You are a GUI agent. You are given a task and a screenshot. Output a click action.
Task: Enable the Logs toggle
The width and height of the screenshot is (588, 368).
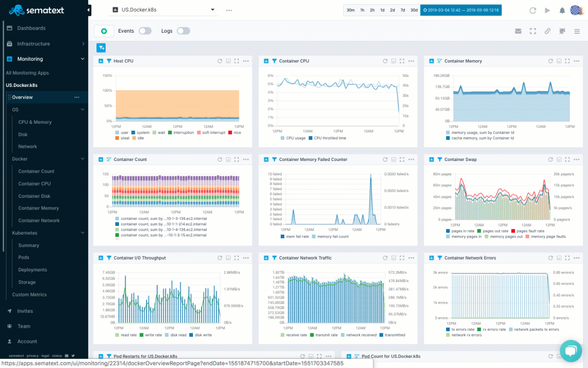click(183, 31)
